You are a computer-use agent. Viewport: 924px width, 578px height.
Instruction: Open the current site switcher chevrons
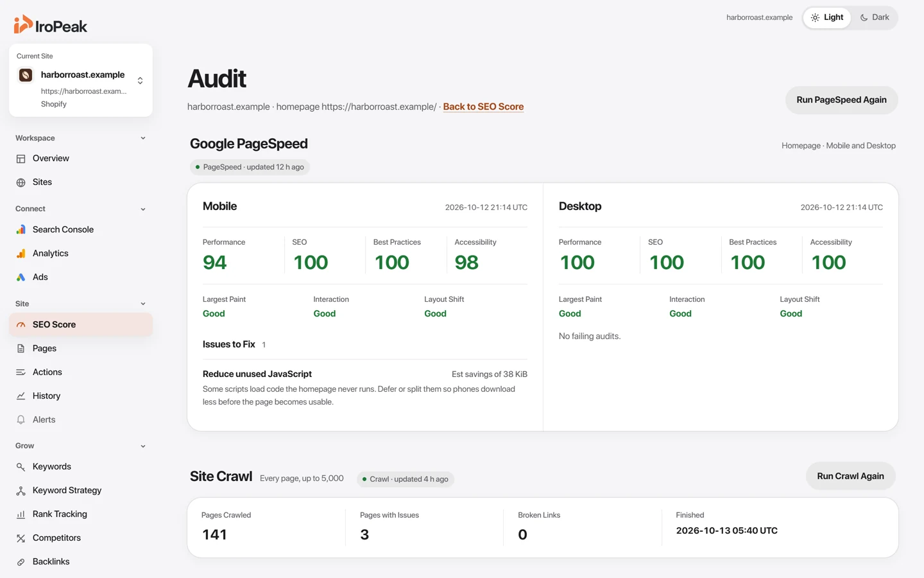pyautogui.click(x=140, y=80)
